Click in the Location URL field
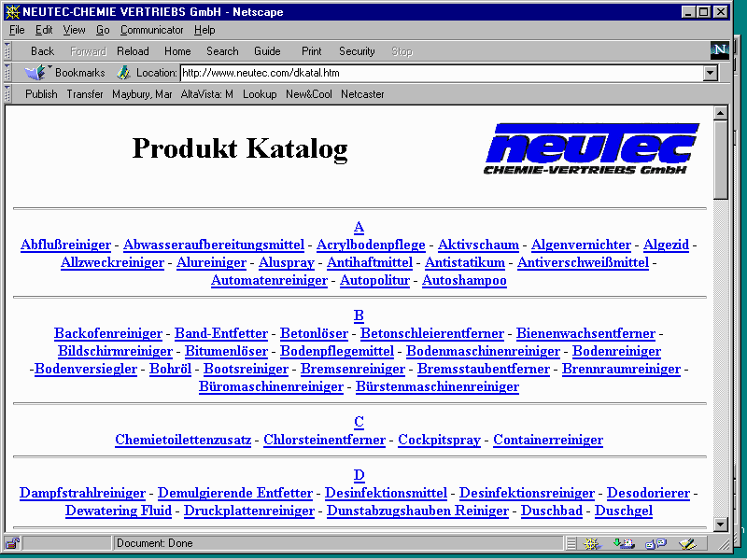Viewport: 747px width, 560px height. [439, 73]
